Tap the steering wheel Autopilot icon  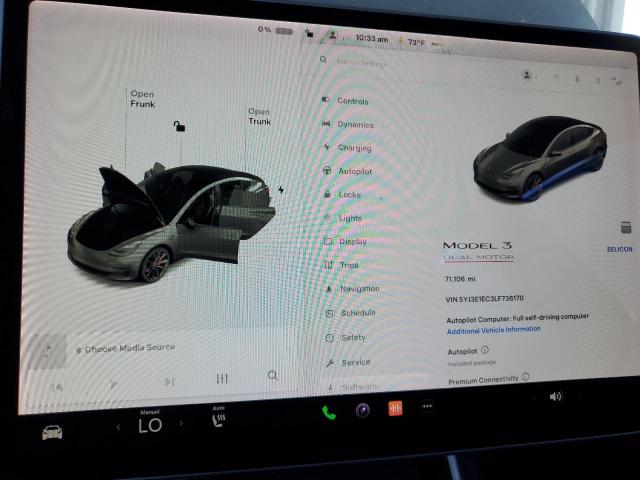pyautogui.click(x=327, y=171)
